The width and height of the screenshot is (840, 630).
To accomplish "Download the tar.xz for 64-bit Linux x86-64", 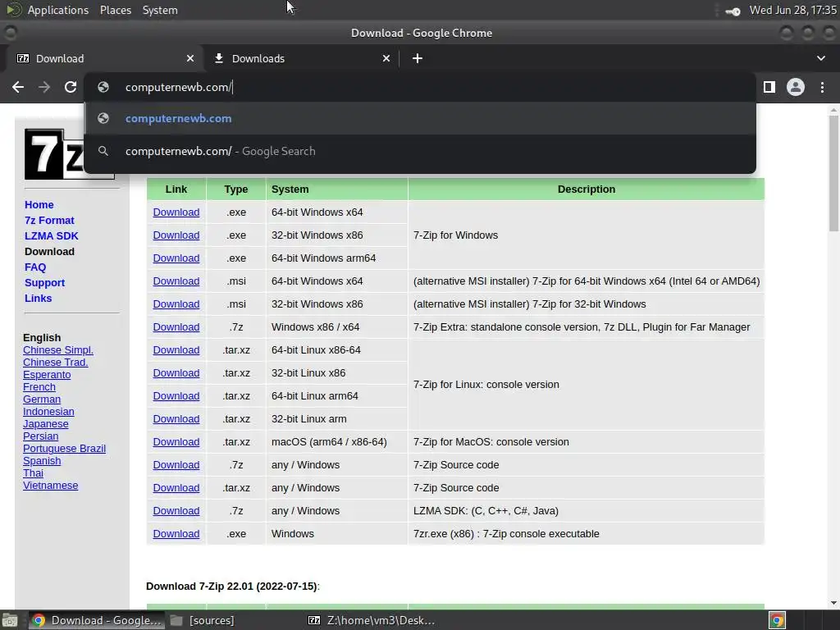I will pyautogui.click(x=176, y=349).
